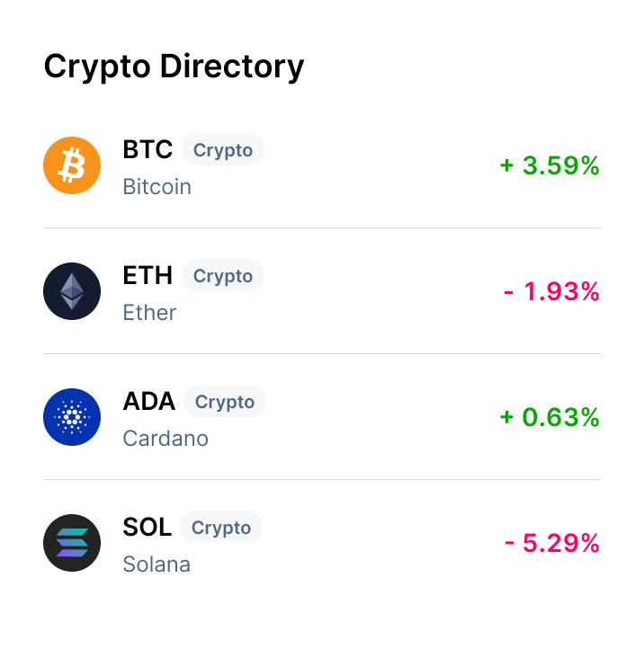Screen dimensions: 644x649
Task: Click the Ethereum diamond logo icon
Action: 72,291
